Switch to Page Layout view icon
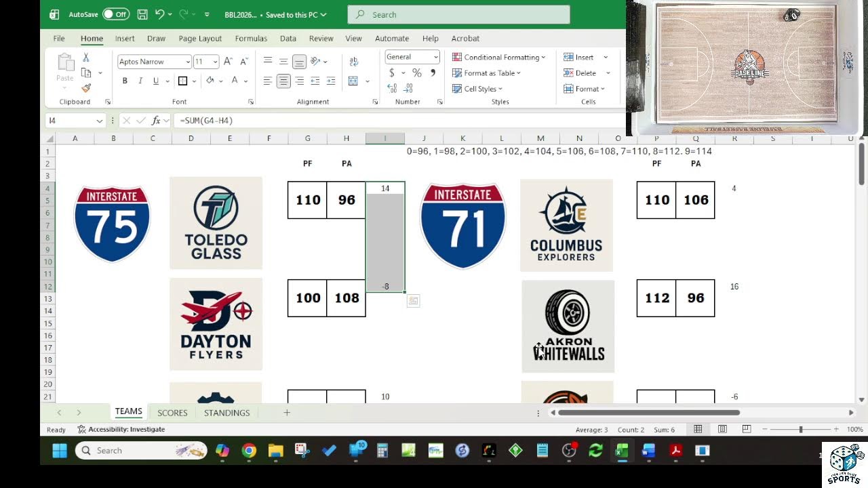Image resolution: width=868 pixels, height=488 pixels. pos(722,430)
